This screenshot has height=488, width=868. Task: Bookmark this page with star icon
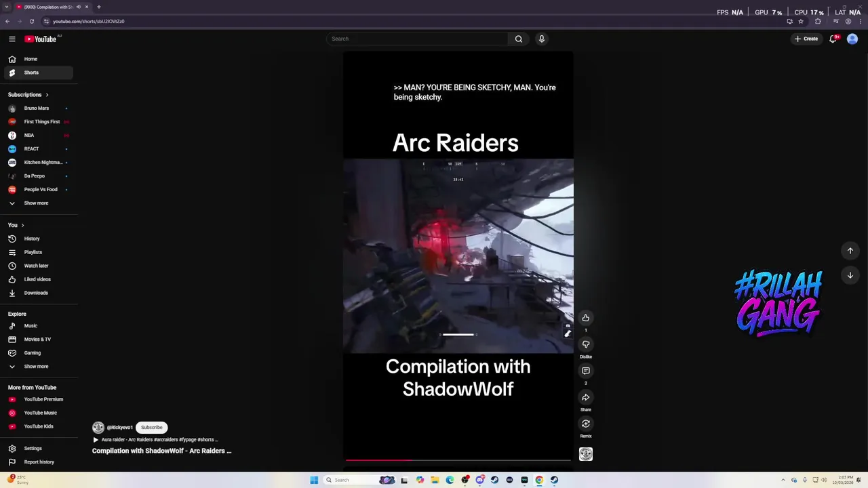[801, 21]
